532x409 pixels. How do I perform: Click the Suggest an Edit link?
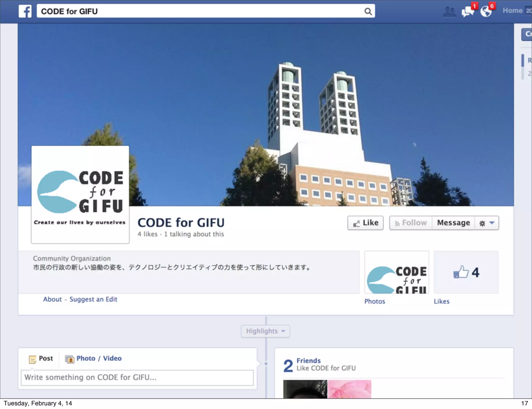point(93,299)
